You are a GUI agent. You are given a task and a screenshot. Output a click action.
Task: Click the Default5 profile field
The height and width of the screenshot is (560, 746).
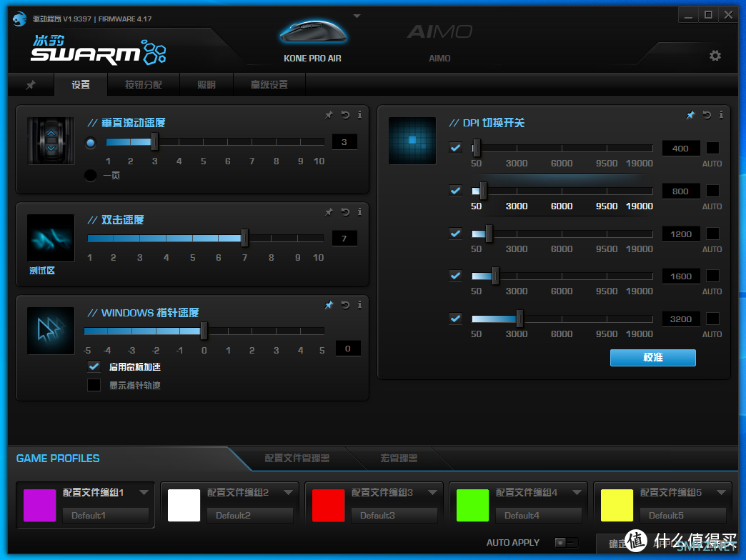[x=683, y=515]
